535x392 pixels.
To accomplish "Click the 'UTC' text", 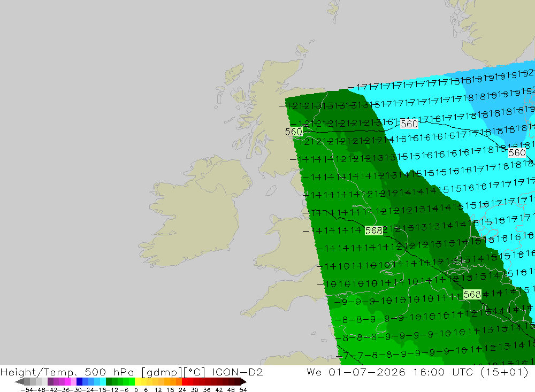I will pos(463,372).
